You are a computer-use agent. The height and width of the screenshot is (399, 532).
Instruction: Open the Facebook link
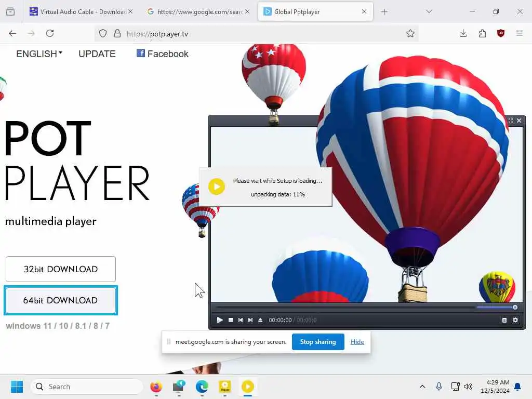163,54
